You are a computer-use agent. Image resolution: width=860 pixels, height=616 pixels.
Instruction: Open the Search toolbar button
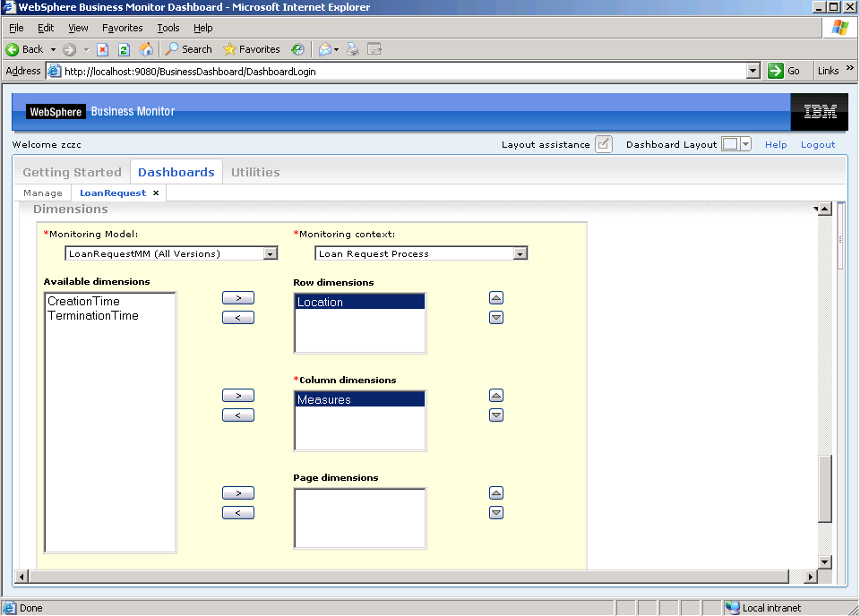(x=189, y=49)
